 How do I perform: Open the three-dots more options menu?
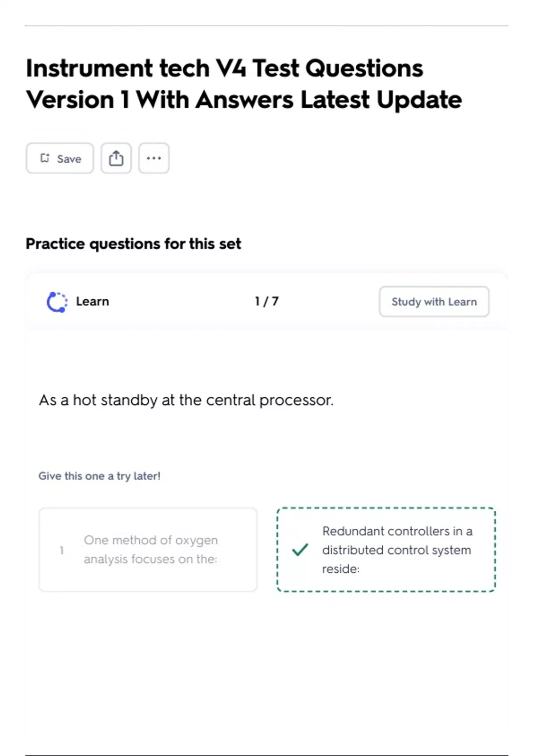[154, 158]
